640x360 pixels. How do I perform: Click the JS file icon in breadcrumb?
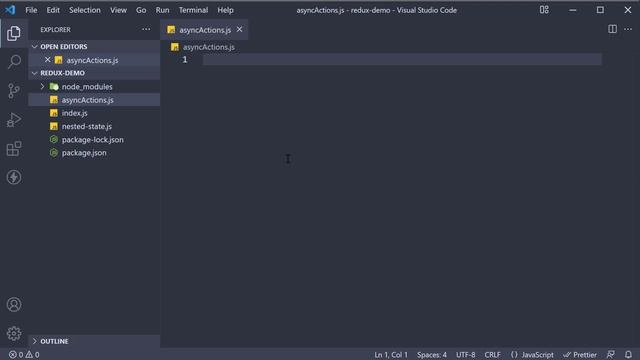tap(175, 47)
